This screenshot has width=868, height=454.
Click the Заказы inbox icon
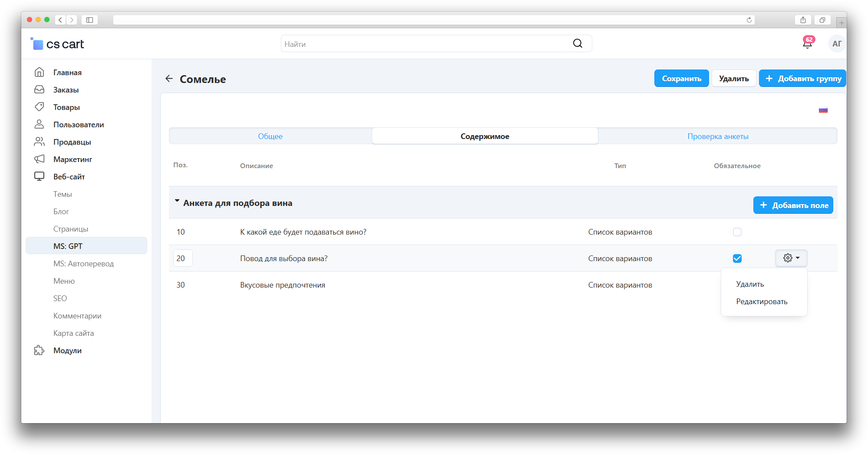(x=39, y=89)
